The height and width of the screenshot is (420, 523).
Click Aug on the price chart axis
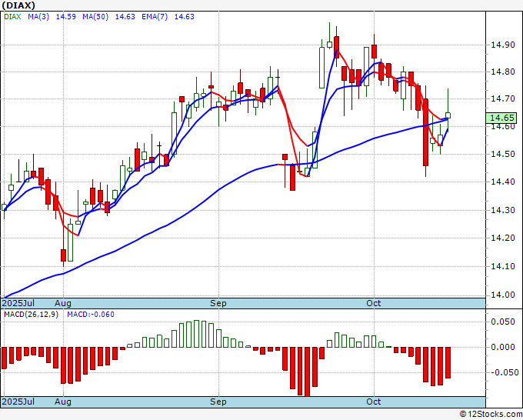pyautogui.click(x=63, y=303)
